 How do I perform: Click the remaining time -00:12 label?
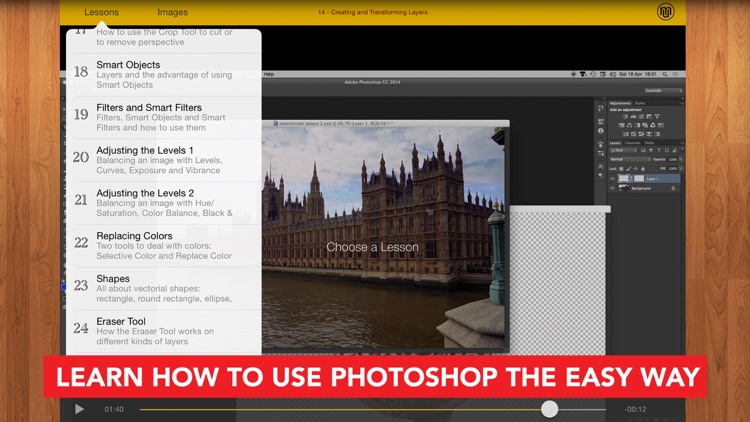[635, 409]
